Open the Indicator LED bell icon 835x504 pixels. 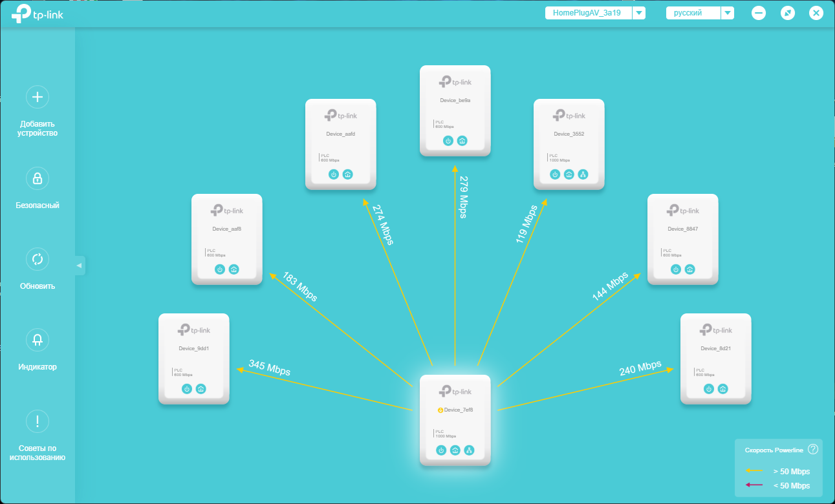(38, 340)
